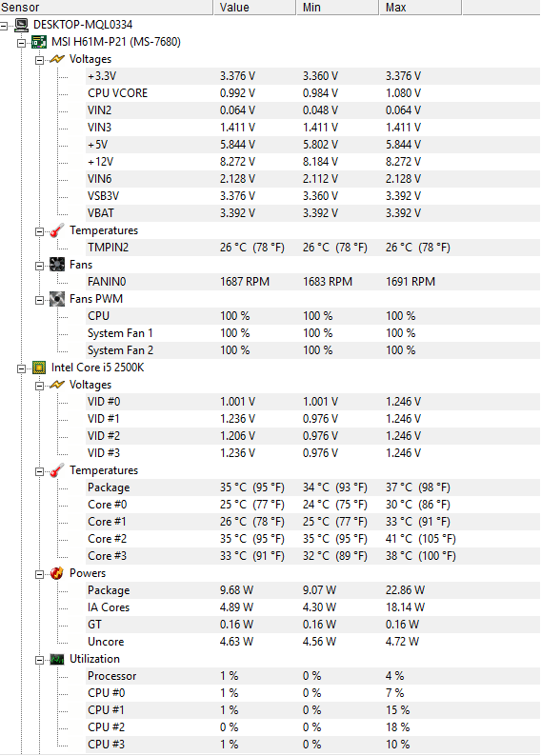
Task: Collapse the Utilization section
Action: click(x=40, y=660)
